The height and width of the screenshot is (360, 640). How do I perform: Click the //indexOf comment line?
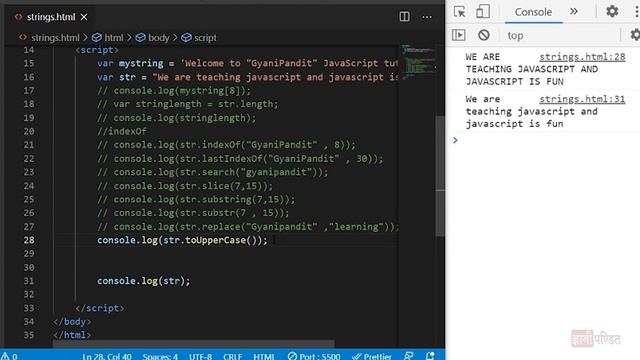(122, 131)
